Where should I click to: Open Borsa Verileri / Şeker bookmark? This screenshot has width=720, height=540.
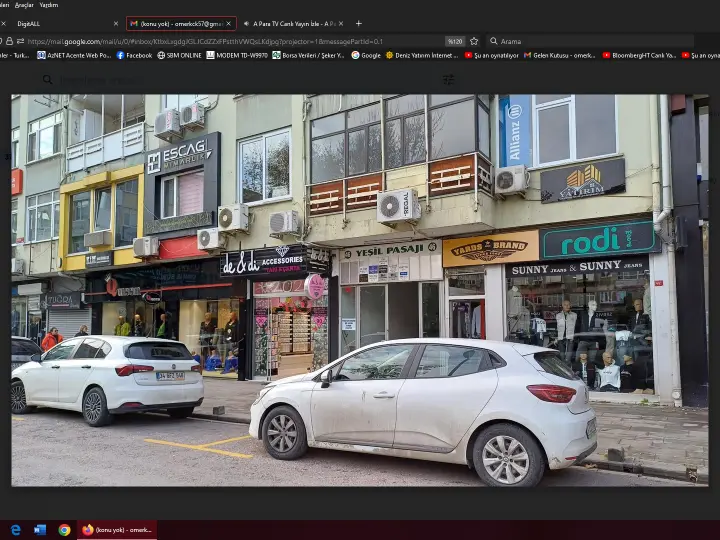(309, 55)
